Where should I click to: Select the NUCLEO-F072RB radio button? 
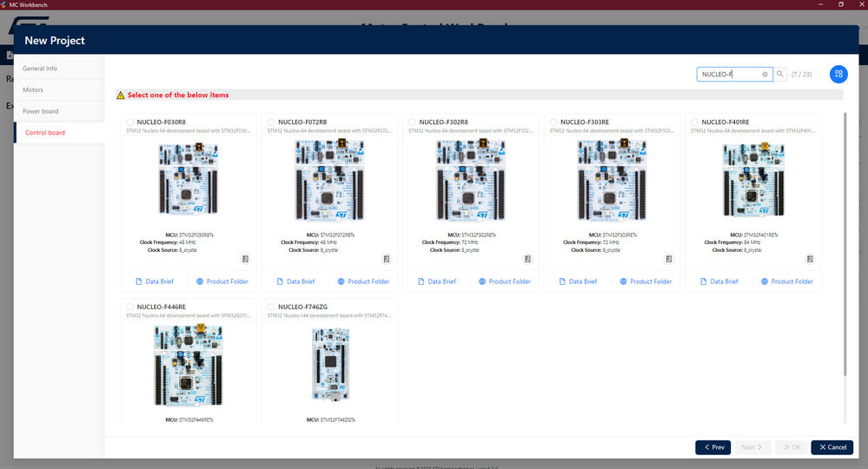point(271,122)
